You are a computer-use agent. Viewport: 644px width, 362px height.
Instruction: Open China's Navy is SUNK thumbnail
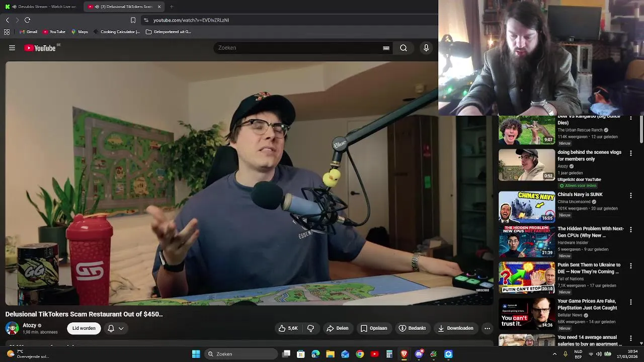[x=527, y=207]
